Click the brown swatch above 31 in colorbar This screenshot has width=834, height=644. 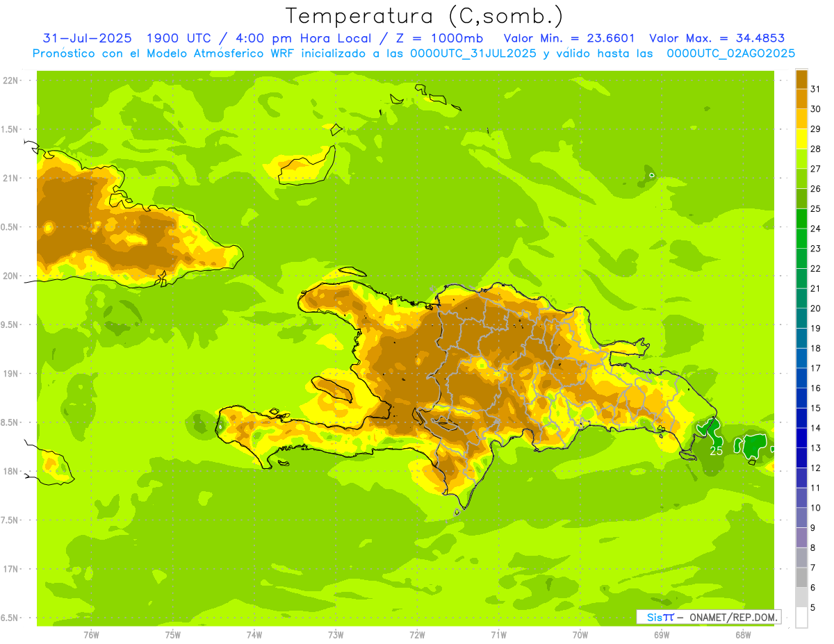(801, 79)
